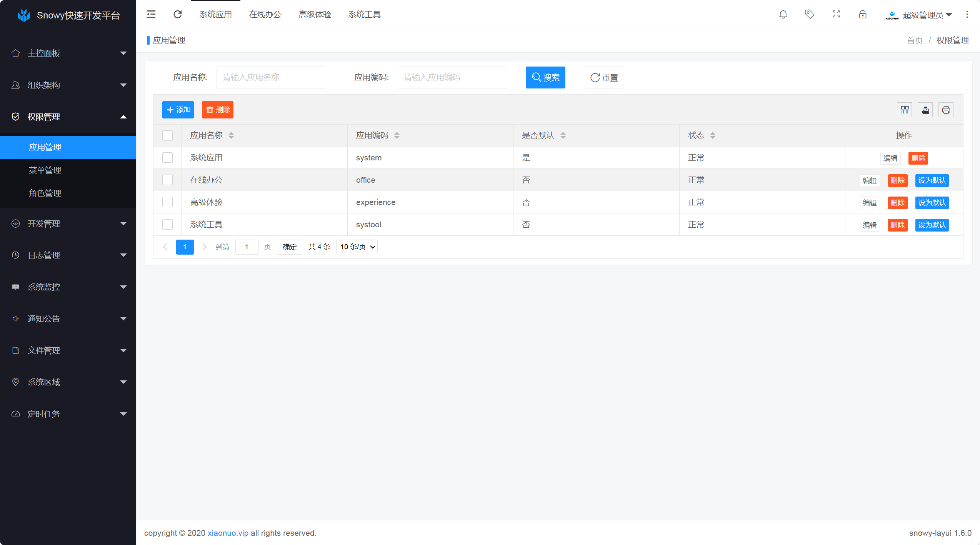
Task: Open column filter icon in table toolbar
Action: click(x=905, y=110)
